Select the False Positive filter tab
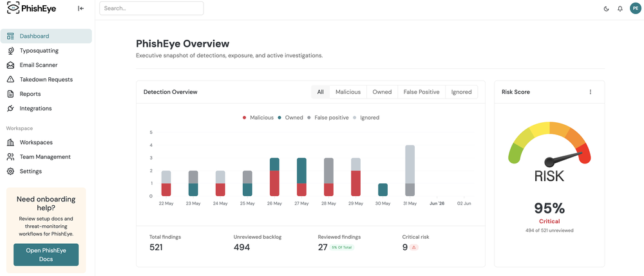 (421, 92)
